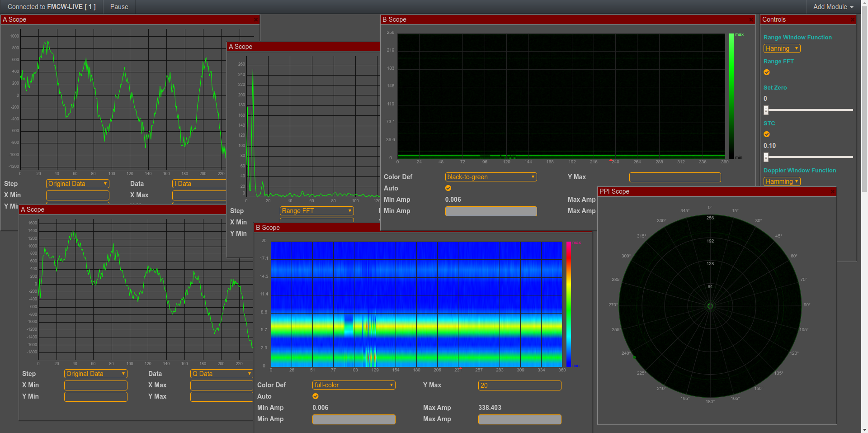868x433 pixels.
Task: Open the Q Data dropdown
Action: coord(221,374)
